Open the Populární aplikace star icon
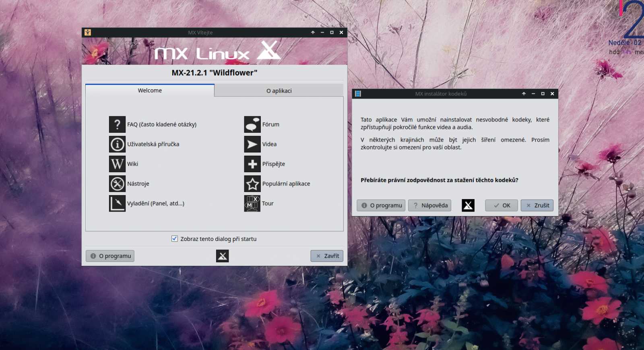This screenshot has width=644, height=350. coord(252,183)
